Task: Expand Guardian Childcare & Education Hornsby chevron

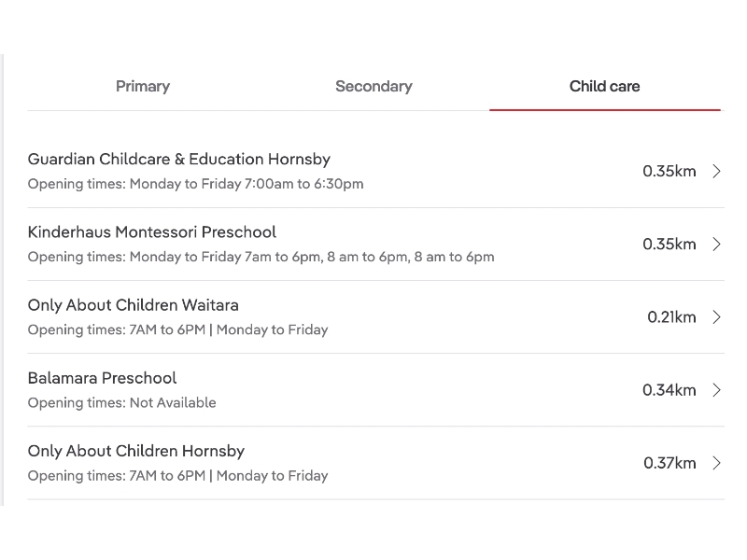Action: pyautogui.click(x=716, y=171)
